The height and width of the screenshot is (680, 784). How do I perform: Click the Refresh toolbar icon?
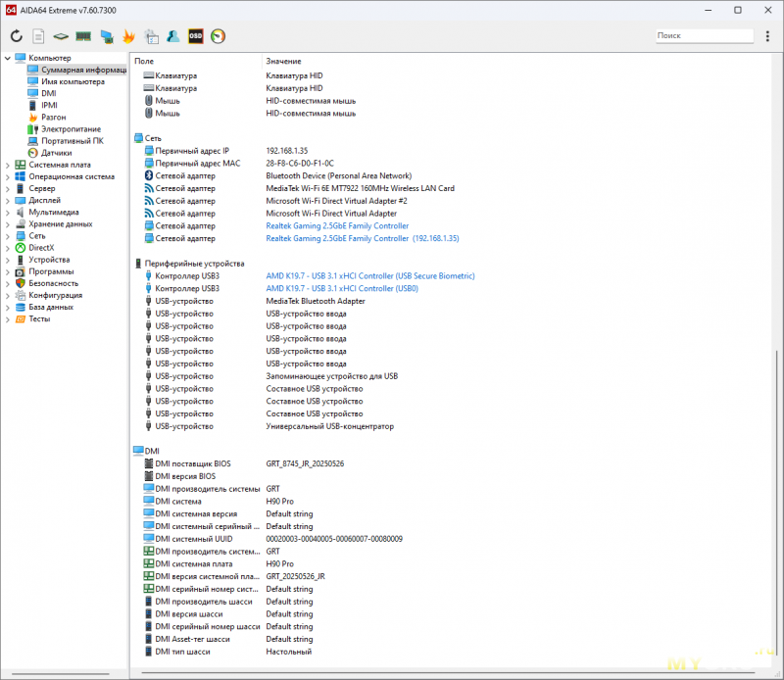click(17, 36)
